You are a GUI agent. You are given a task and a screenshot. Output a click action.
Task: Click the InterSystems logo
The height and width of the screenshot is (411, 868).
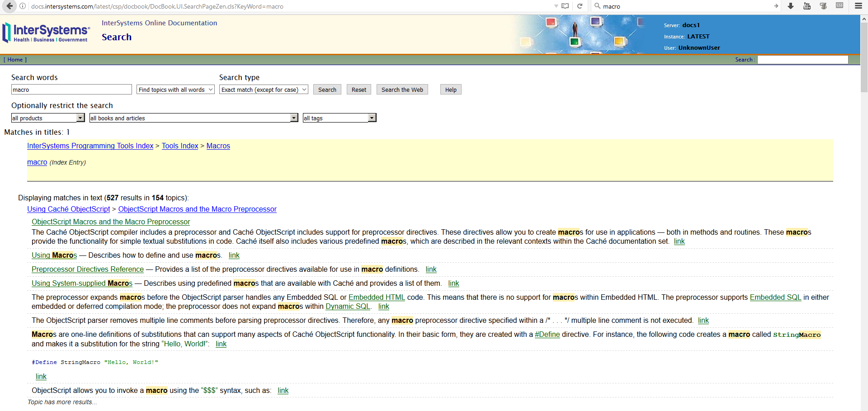pos(46,33)
